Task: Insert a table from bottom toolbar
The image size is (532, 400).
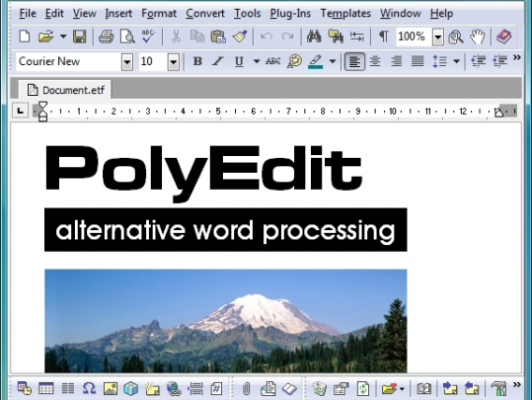Action: [45, 388]
